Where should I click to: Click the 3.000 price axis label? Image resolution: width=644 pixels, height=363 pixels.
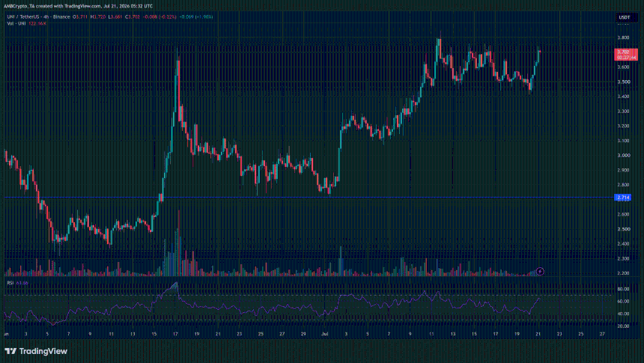(x=624, y=155)
